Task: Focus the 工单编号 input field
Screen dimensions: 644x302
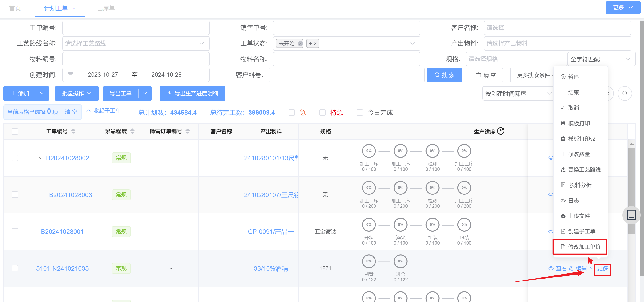Action: pyautogui.click(x=136, y=27)
